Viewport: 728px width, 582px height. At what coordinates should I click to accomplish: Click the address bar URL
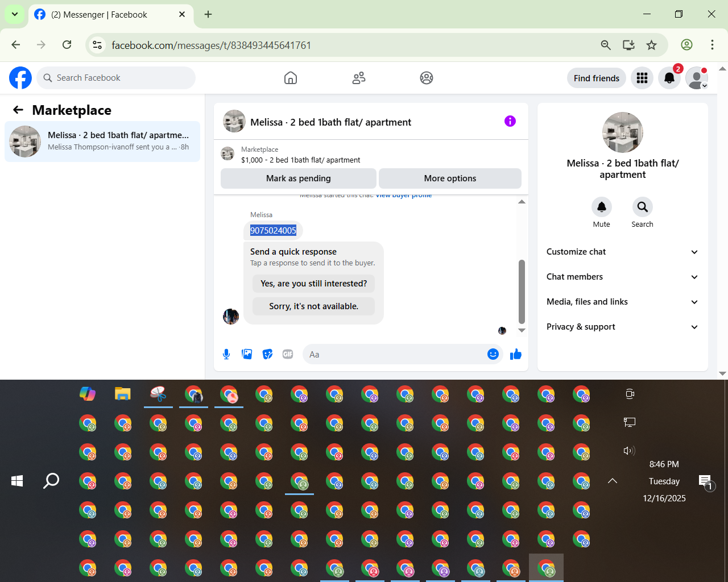(x=212, y=45)
